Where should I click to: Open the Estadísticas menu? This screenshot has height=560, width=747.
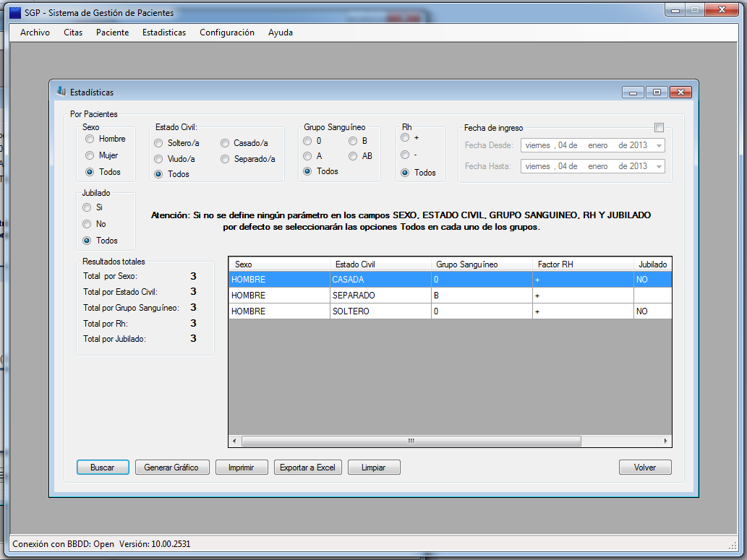coord(164,33)
